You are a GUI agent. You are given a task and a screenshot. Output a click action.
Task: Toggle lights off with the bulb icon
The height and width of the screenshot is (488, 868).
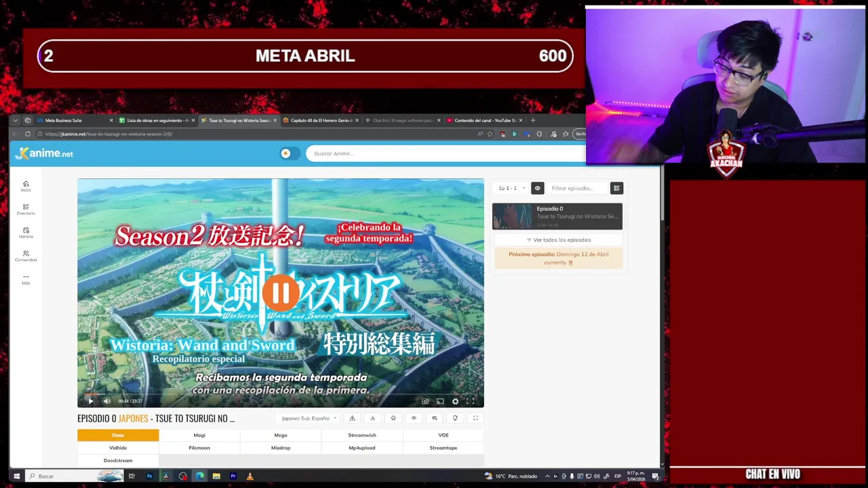(455, 418)
